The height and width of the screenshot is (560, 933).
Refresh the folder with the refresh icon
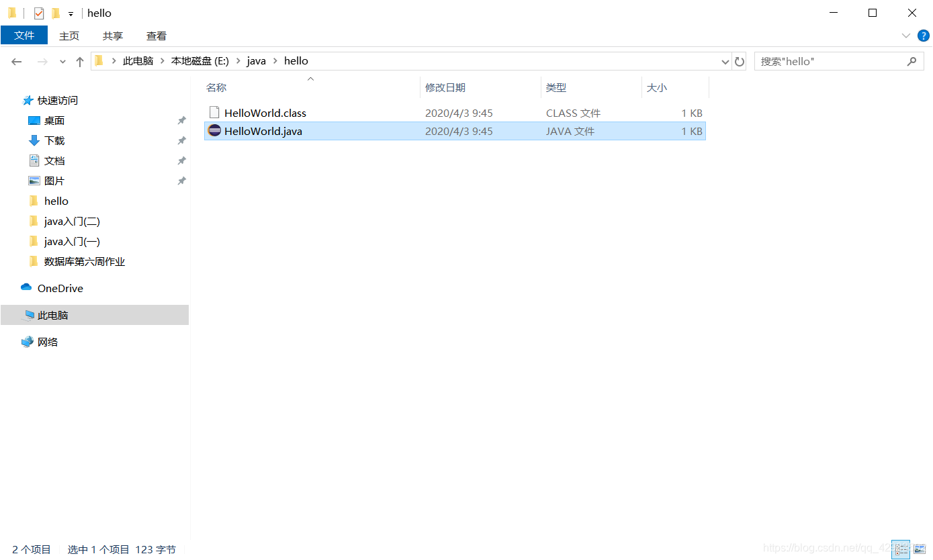click(x=740, y=62)
